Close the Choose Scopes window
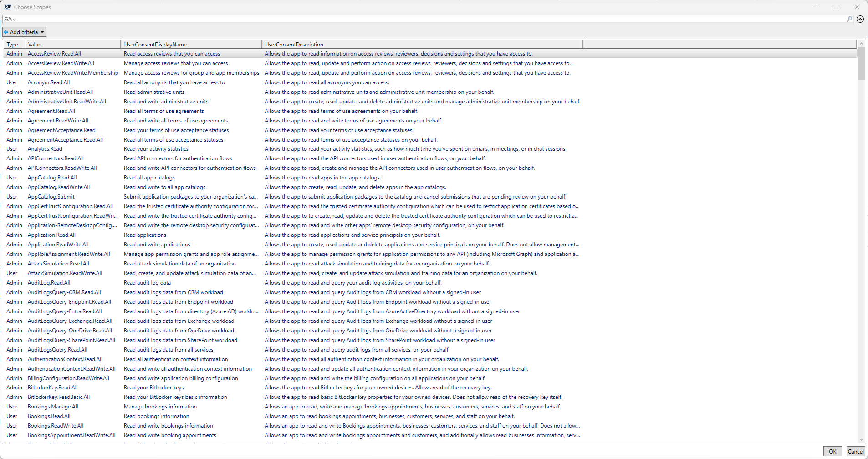 (857, 7)
